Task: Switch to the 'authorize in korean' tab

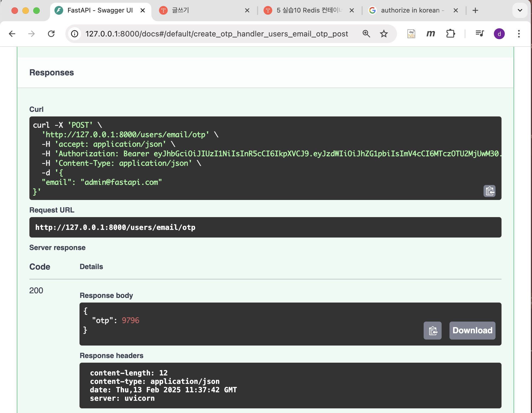Action: [x=410, y=10]
